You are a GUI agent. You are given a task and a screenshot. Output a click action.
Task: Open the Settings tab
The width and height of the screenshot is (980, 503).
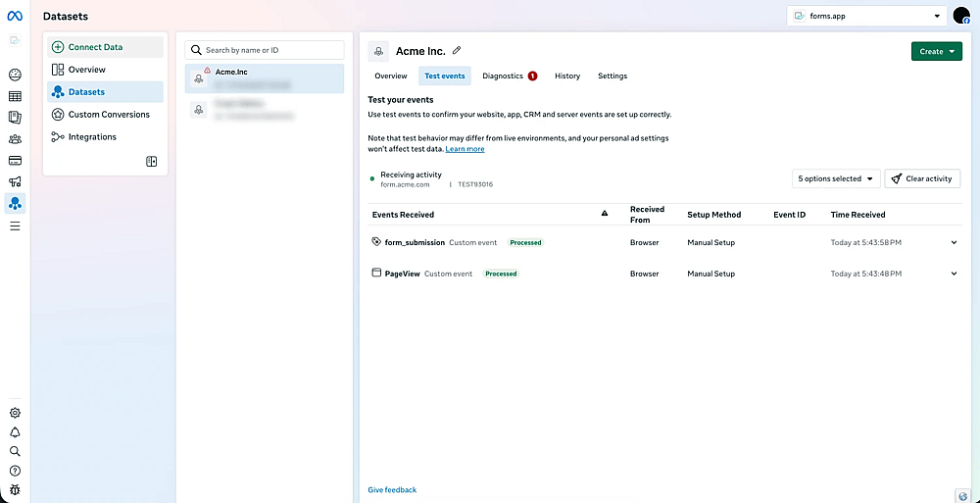pyautogui.click(x=612, y=75)
